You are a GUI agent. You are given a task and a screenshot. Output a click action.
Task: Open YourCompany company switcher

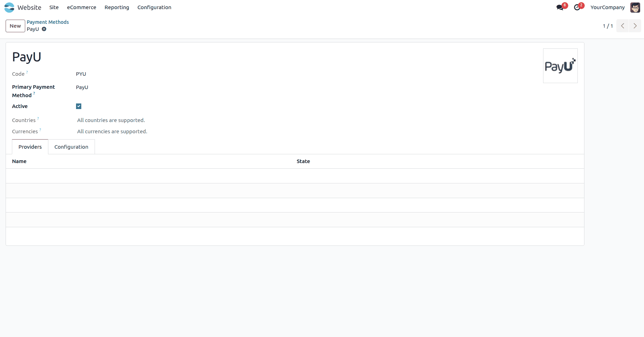pos(607,7)
